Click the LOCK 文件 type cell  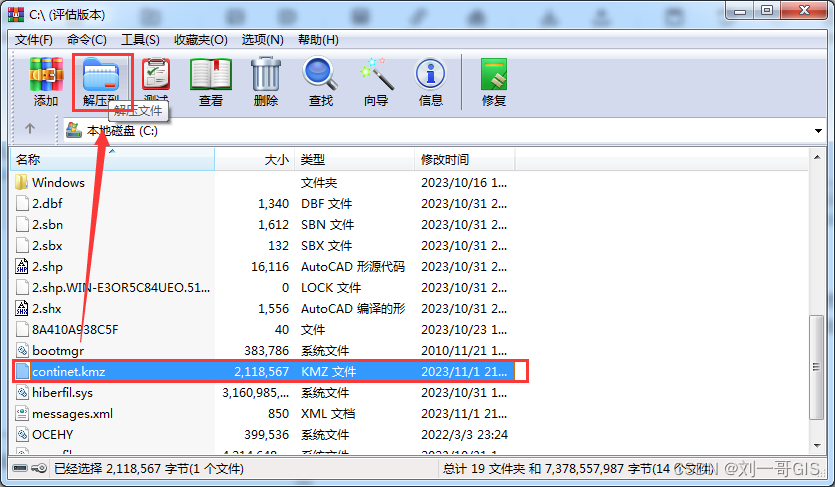coord(331,287)
